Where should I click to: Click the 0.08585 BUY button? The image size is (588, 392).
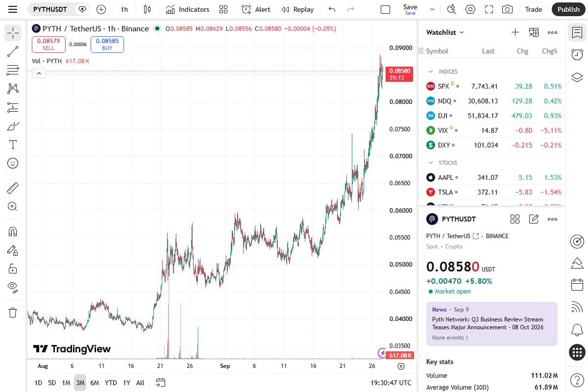[107, 45]
